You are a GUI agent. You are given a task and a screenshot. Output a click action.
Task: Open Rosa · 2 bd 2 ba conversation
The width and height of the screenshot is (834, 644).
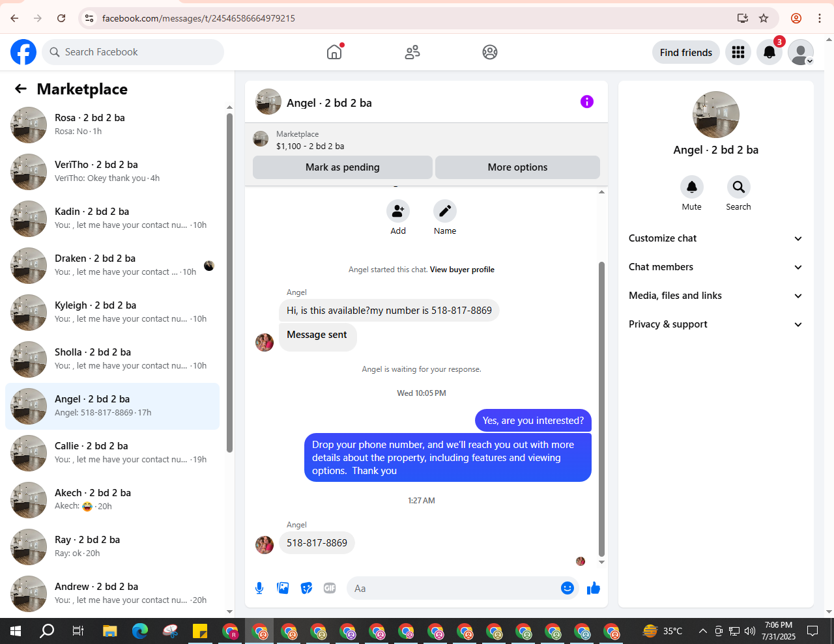click(113, 125)
